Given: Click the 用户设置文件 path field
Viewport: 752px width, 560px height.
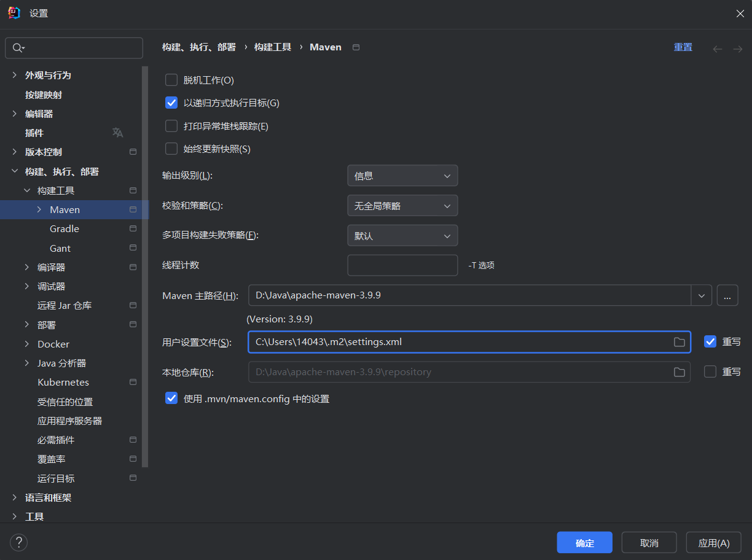Looking at the screenshot, I should [469, 342].
